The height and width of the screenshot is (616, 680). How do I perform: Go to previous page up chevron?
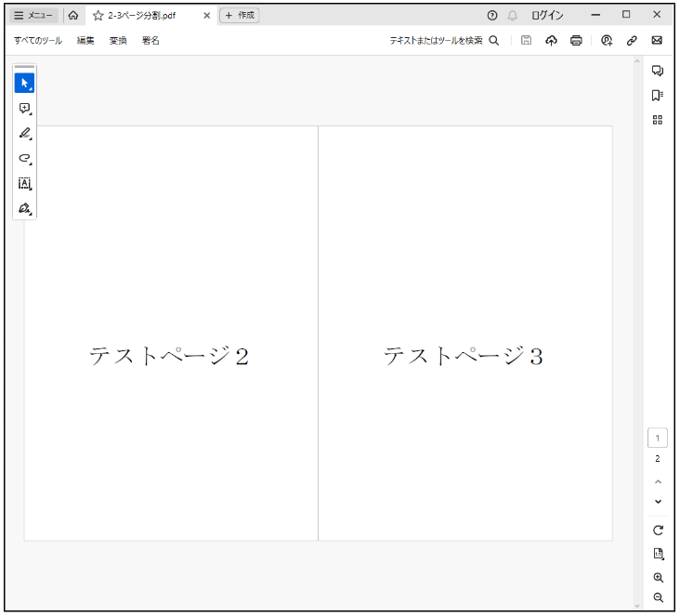(658, 482)
